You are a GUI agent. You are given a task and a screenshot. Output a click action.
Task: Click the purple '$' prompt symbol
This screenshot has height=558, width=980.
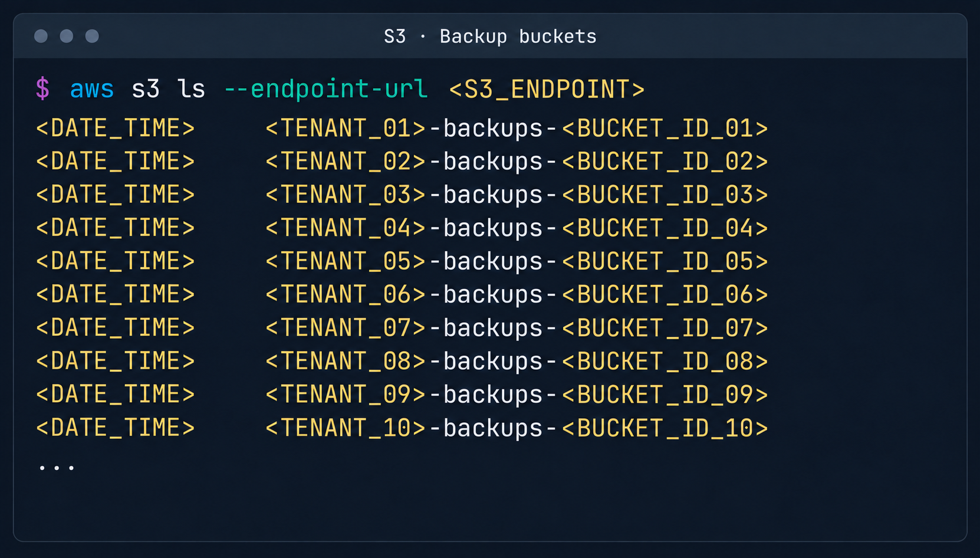pyautogui.click(x=42, y=89)
